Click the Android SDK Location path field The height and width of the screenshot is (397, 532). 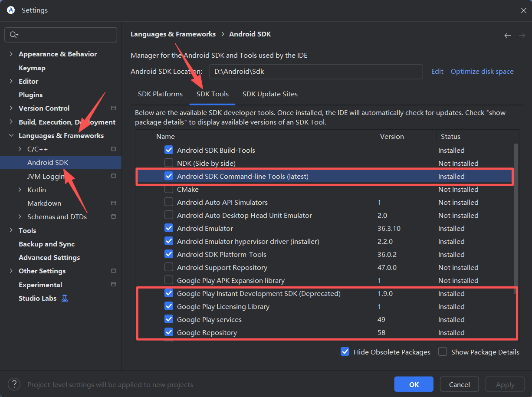[x=316, y=72]
